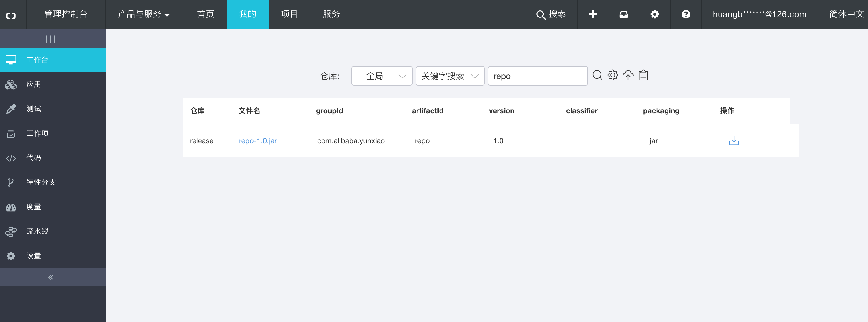
Task: Open the huangb*******@126.com account menu
Action: (x=759, y=14)
